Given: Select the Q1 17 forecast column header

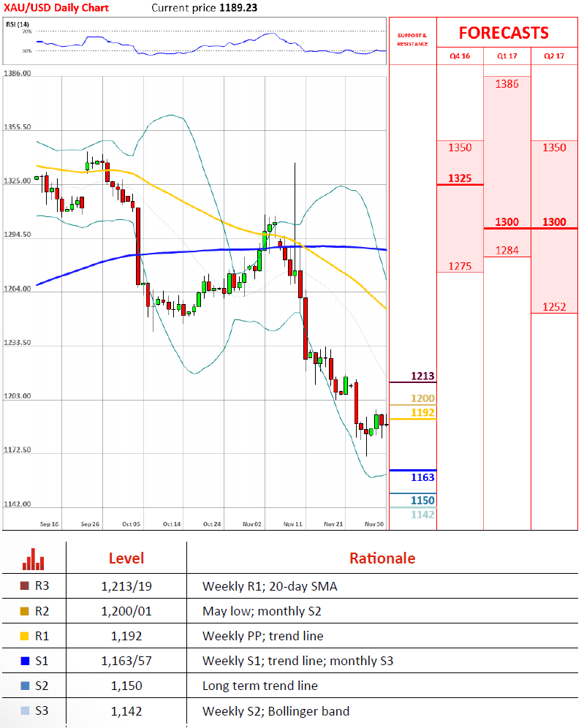Looking at the screenshot, I should click(507, 56).
